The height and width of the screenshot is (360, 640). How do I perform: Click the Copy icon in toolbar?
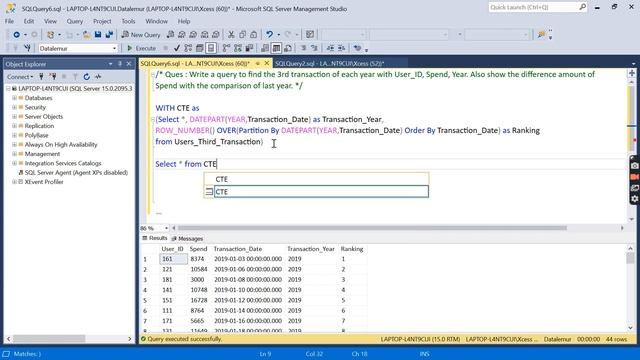click(242, 35)
